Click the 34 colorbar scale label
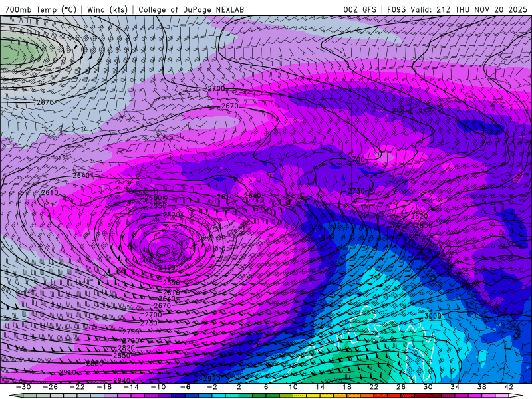 (455, 387)
